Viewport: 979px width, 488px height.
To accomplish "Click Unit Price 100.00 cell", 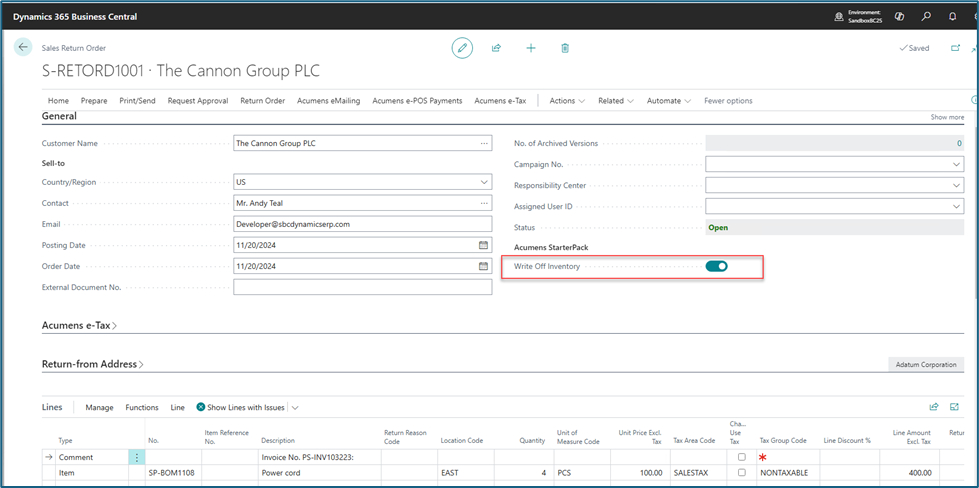I will [640, 473].
